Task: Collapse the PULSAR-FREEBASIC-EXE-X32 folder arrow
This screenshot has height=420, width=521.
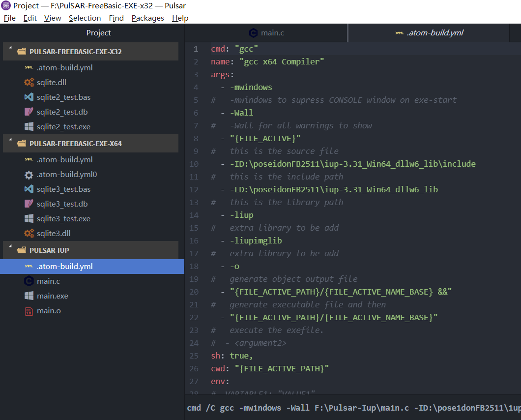Action: pos(10,48)
